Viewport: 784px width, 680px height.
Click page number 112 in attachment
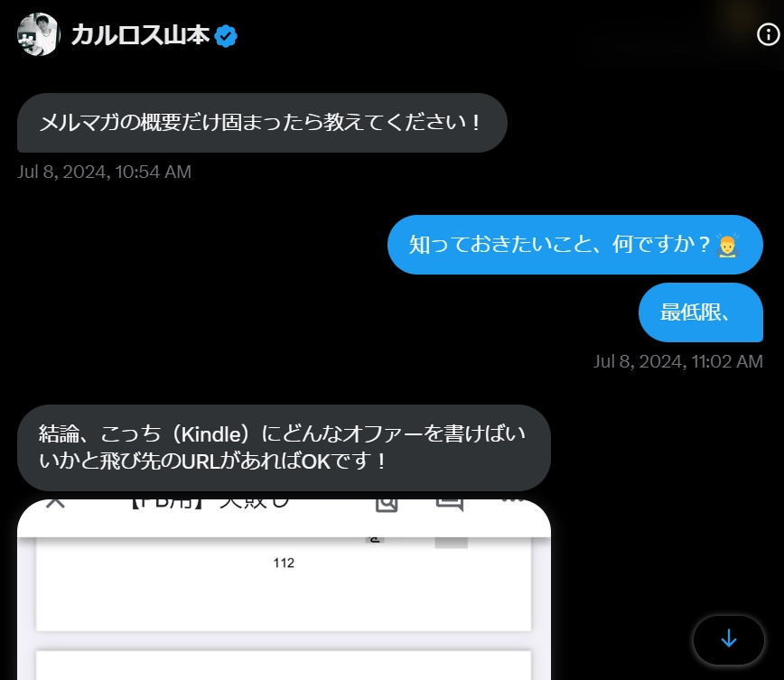tap(284, 563)
